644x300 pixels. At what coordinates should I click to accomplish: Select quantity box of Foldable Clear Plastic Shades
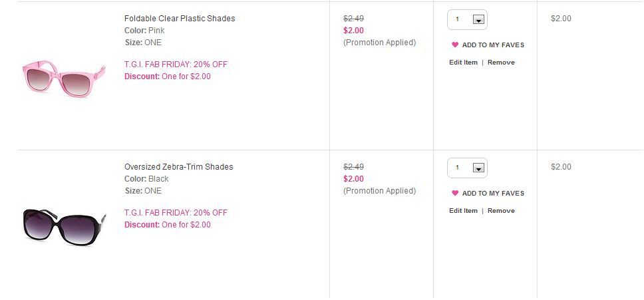[x=468, y=20]
